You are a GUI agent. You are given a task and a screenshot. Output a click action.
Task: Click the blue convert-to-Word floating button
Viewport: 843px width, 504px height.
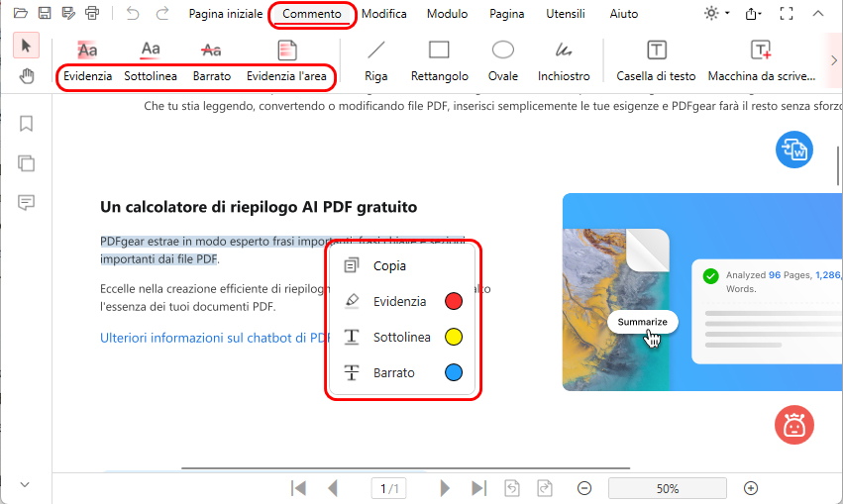(794, 150)
